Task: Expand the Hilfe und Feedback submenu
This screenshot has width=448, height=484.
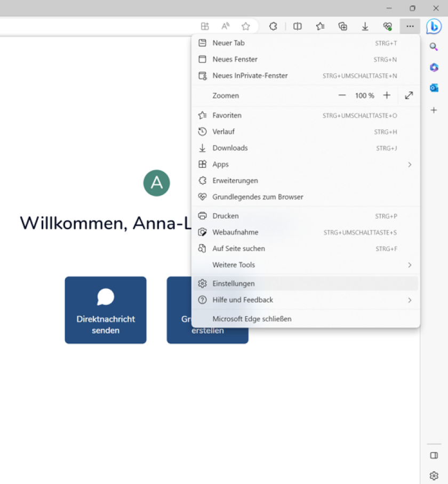Action: point(410,300)
